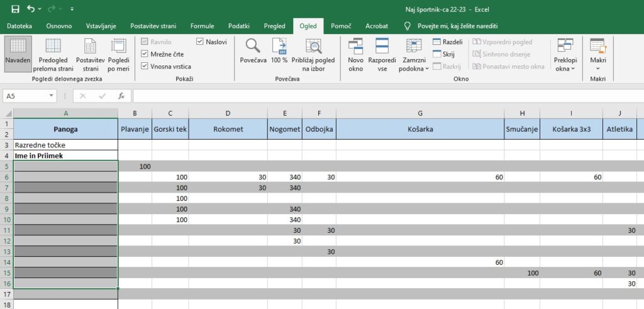
Task: Switch to Podatki tab
Action: pyautogui.click(x=239, y=26)
